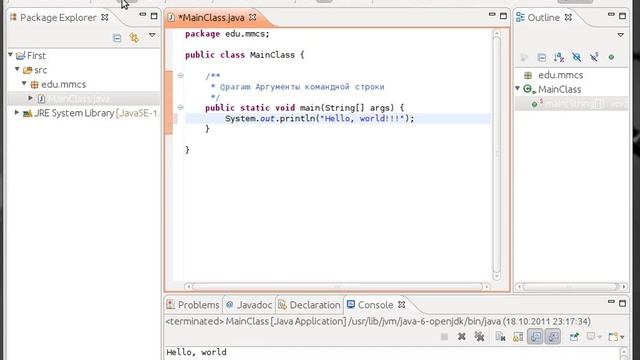Toggle Show Console on standard error change
Image resolution: width=640 pixels, height=360 pixels.
pyautogui.click(x=553, y=337)
